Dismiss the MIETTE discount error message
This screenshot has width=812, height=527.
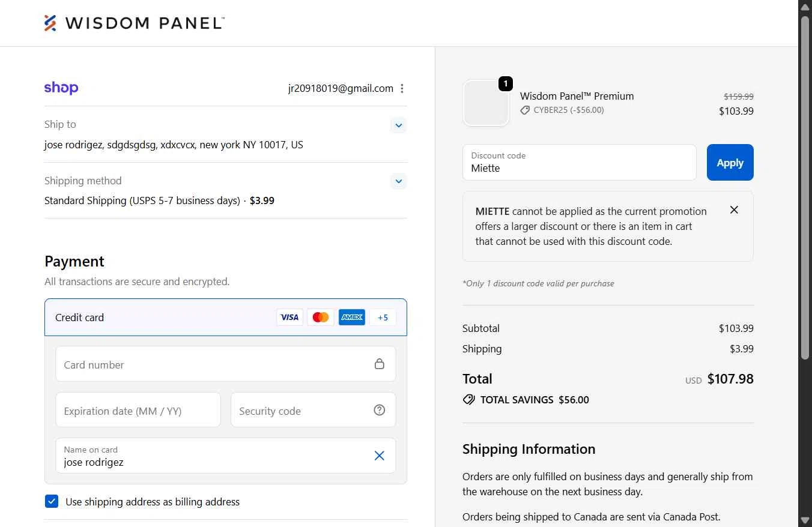(734, 210)
